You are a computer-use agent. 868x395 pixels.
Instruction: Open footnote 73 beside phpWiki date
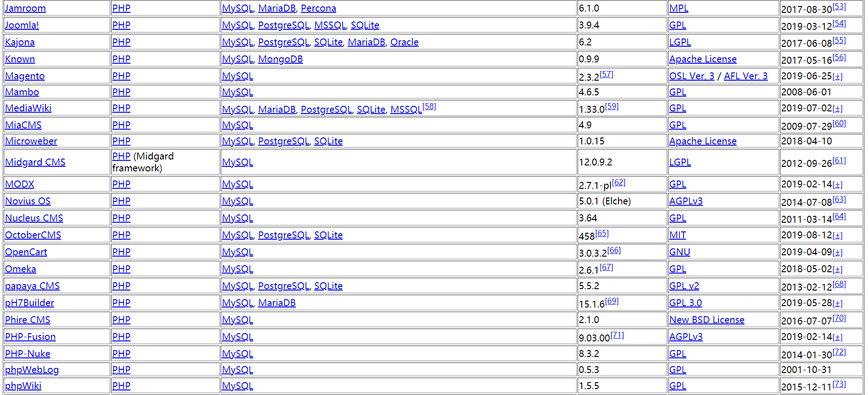tap(839, 384)
